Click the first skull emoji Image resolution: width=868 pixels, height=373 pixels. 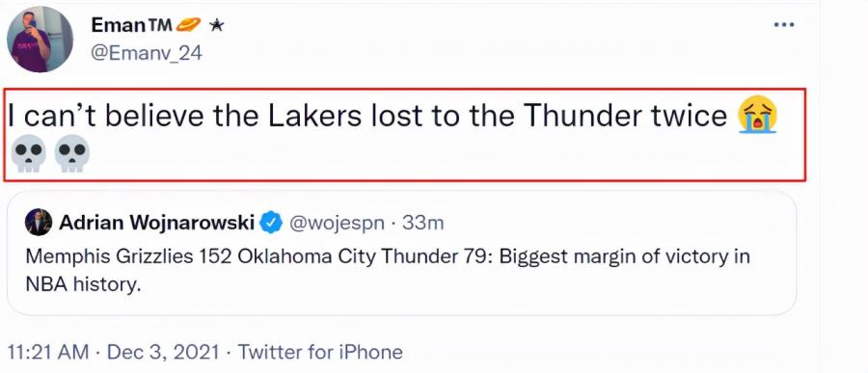click(28, 153)
